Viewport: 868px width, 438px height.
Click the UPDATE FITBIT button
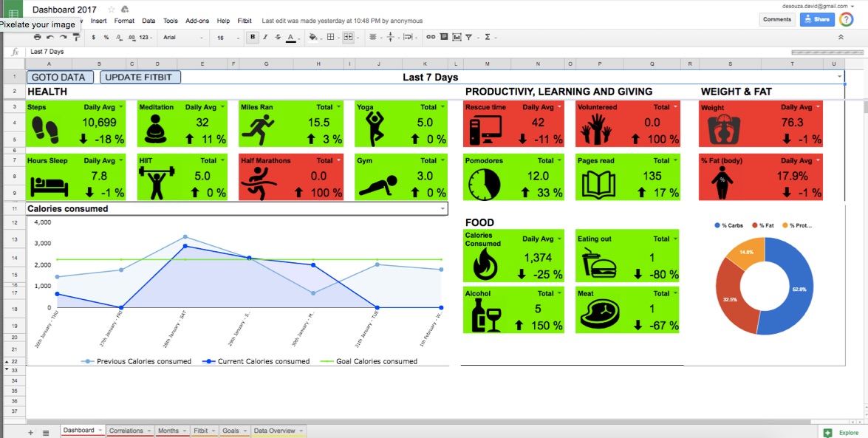(140, 77)
